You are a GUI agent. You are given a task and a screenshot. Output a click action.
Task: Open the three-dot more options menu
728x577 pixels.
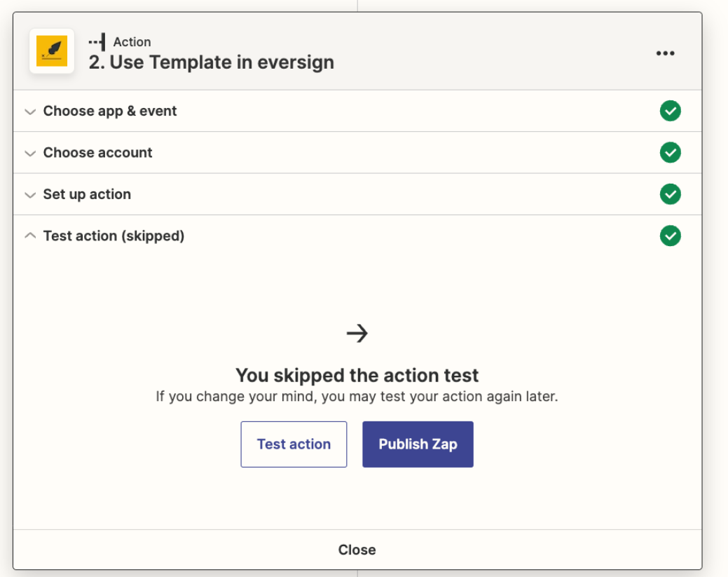pyautogui.click(x=665, y=53)
